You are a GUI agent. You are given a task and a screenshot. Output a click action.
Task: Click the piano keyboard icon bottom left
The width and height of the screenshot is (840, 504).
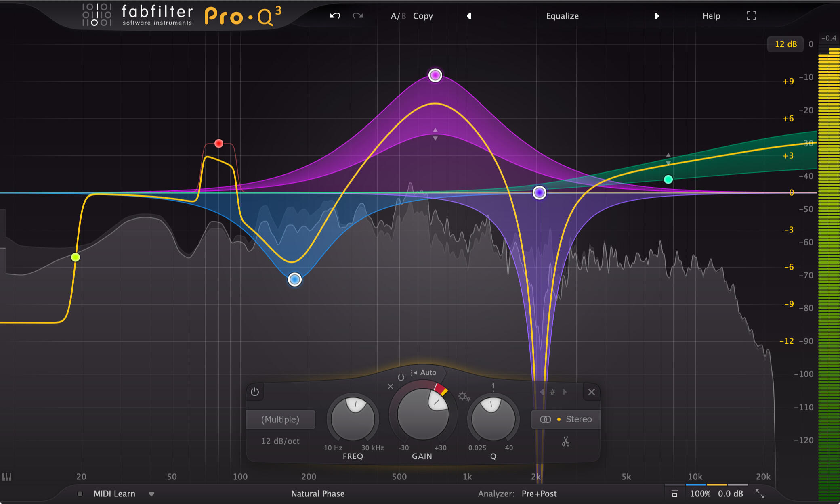pos(7,477)
